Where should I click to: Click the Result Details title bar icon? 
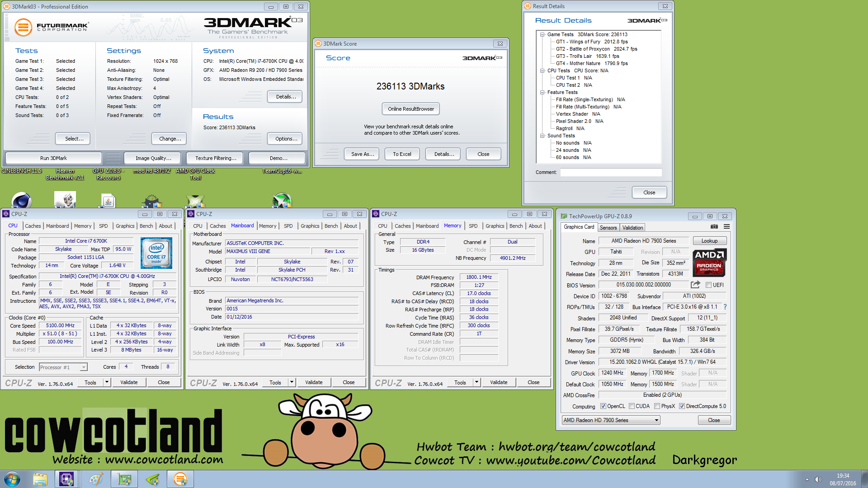527,6
